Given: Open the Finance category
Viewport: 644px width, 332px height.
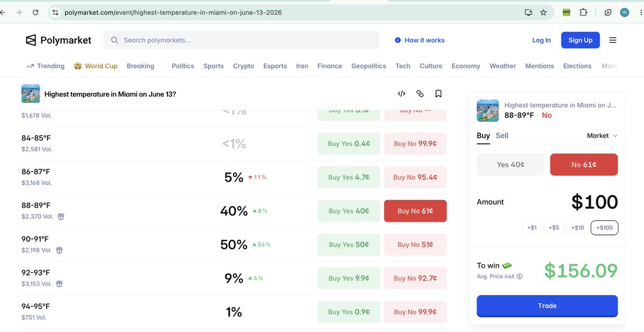Looking at the screenshot, I should click(330, 66).
